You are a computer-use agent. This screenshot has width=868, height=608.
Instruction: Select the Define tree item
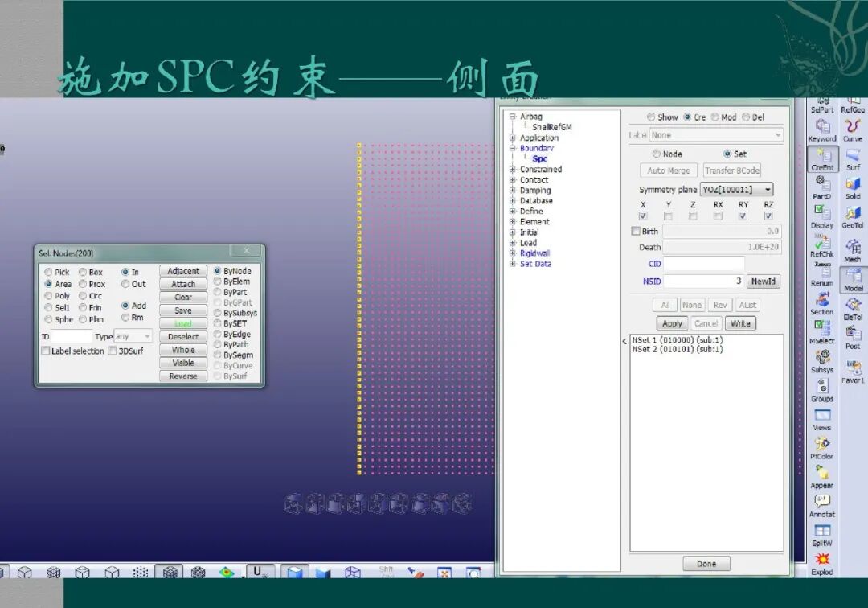click(x=531, y=212)
